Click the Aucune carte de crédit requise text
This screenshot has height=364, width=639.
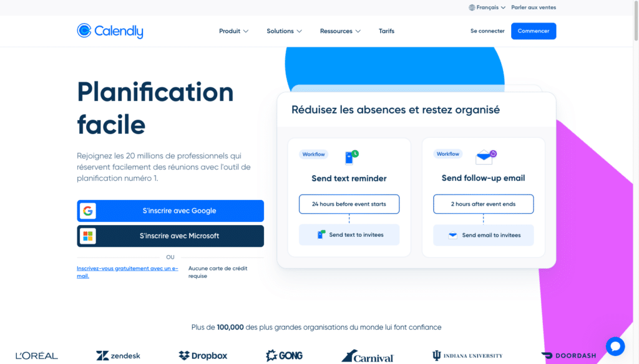tap(218, 272)
